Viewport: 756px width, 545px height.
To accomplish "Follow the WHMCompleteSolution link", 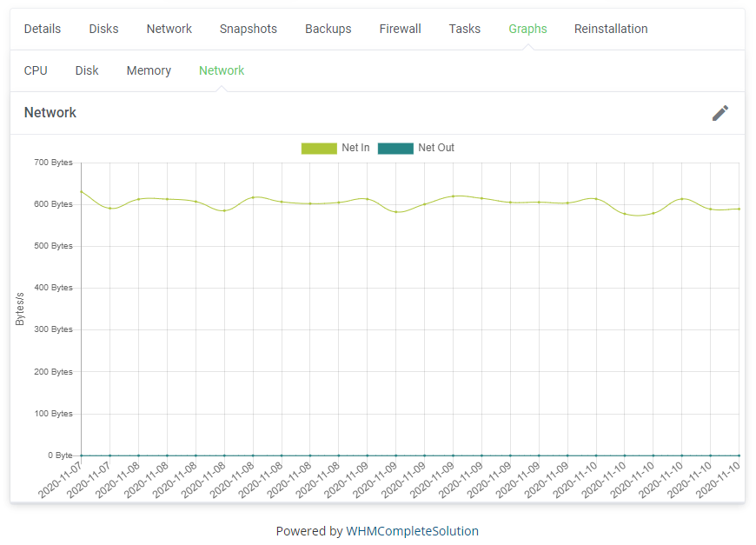I will click(x=412, y=531).
